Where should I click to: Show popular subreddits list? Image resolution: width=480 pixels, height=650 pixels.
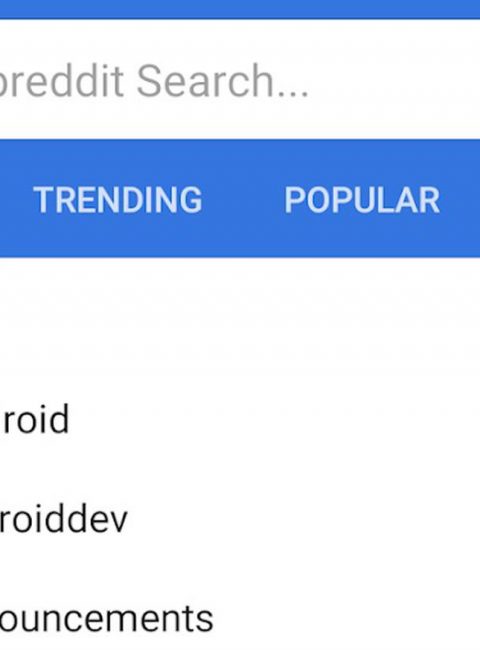[362, 200]
